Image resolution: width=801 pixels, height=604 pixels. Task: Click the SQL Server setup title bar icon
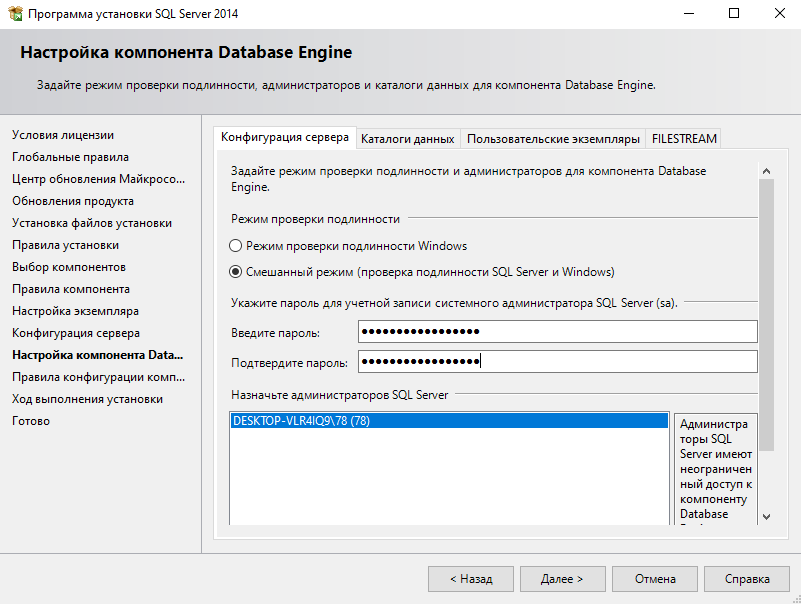(x=16, y=14)
